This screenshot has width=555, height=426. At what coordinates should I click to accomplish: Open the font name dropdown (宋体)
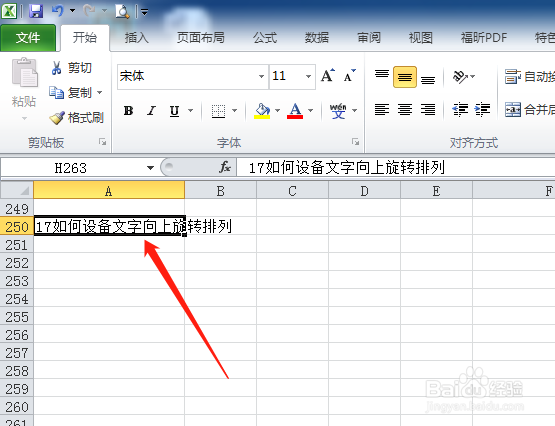coord(261,76)
